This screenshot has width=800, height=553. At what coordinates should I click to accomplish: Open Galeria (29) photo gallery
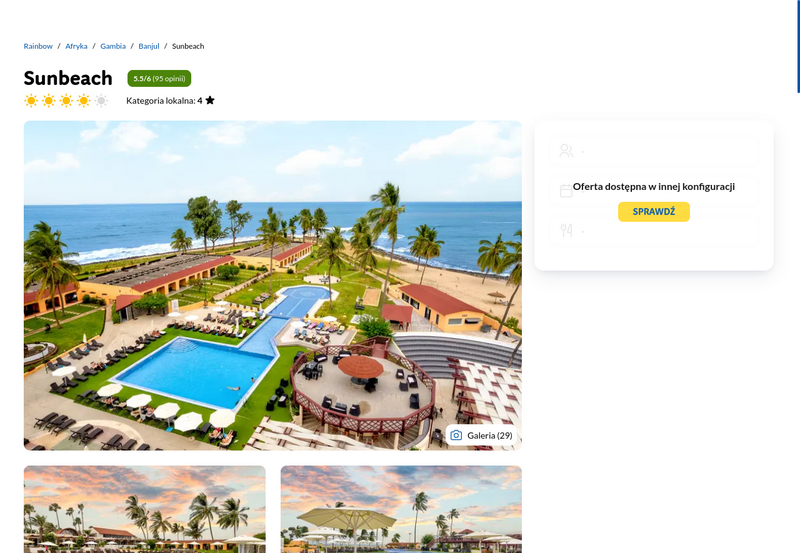[x=481, y=435]
